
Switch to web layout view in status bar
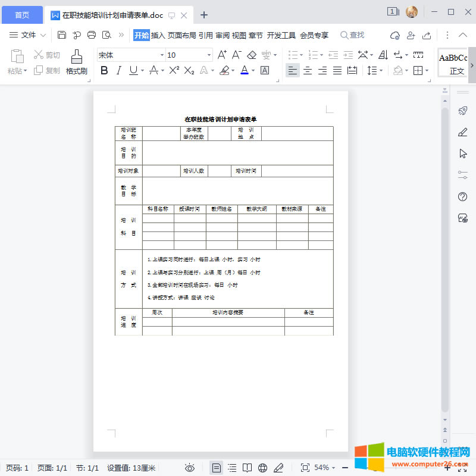point(262,468)
